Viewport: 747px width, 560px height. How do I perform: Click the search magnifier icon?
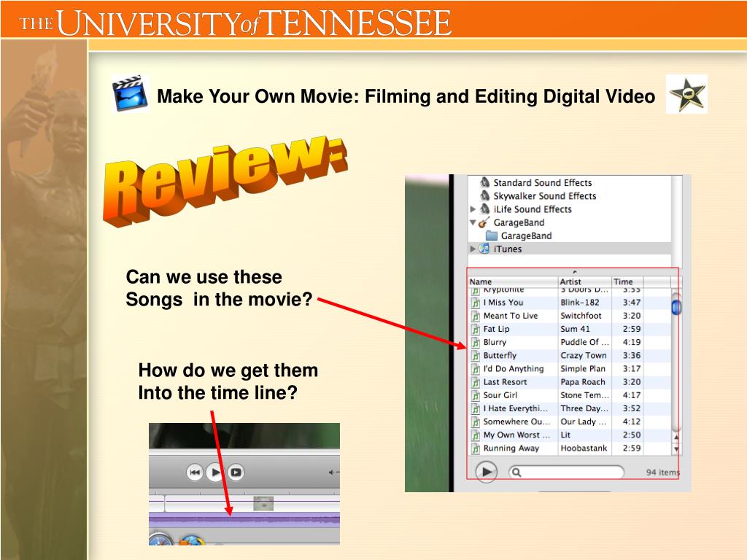coord(516,472)
